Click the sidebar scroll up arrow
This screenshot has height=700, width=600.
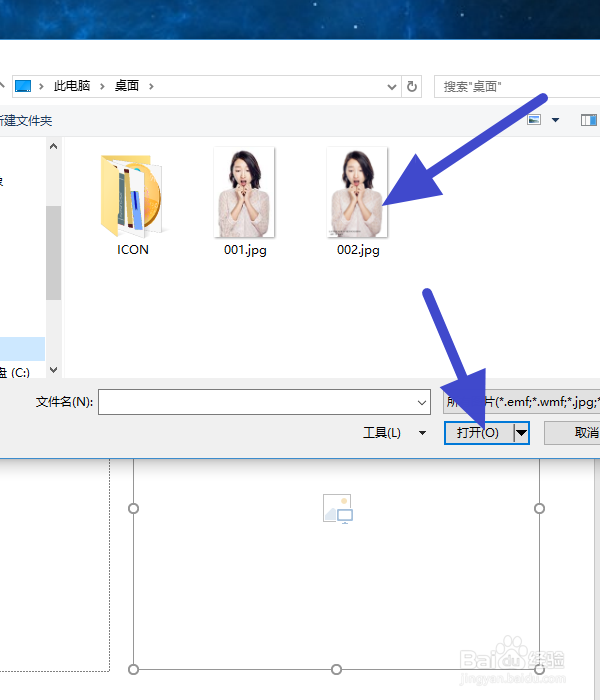[54, 146]
